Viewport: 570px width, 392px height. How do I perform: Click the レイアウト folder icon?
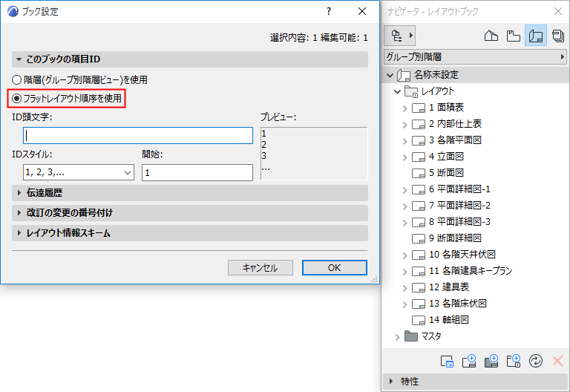[411, 91]
